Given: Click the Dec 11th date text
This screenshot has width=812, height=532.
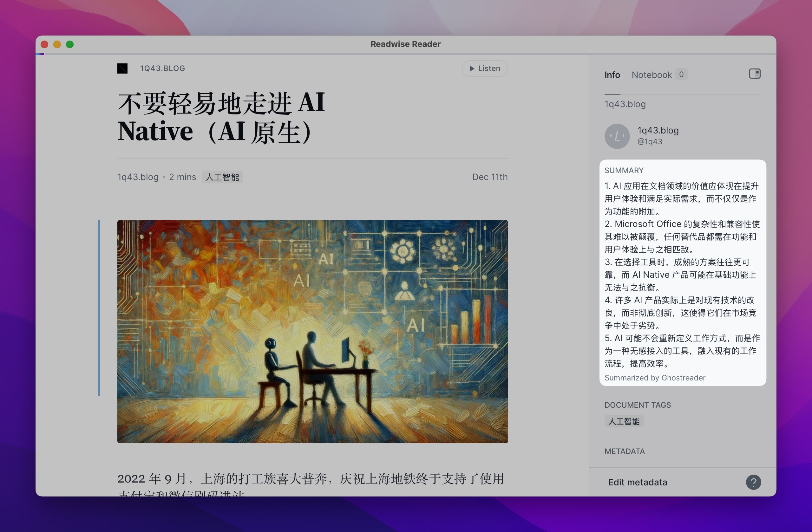Looking at the screenshot, I should tap(490, 177).
